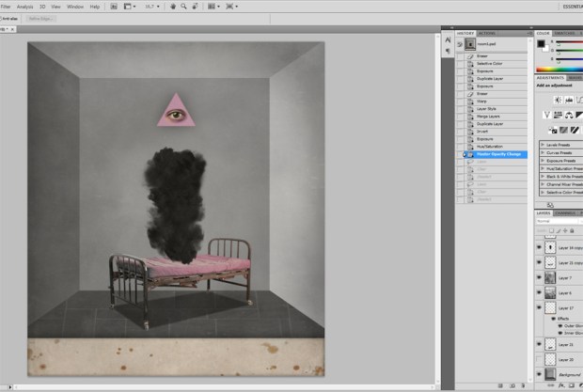Add a Color Balance adjustment
Image resolution: width=583 pixels, height=392 pixels.
(569, 115)
